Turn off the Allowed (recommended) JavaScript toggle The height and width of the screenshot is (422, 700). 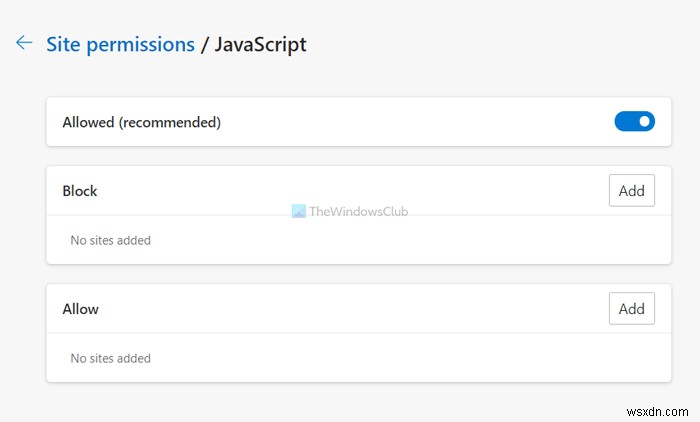coord(634,122)
